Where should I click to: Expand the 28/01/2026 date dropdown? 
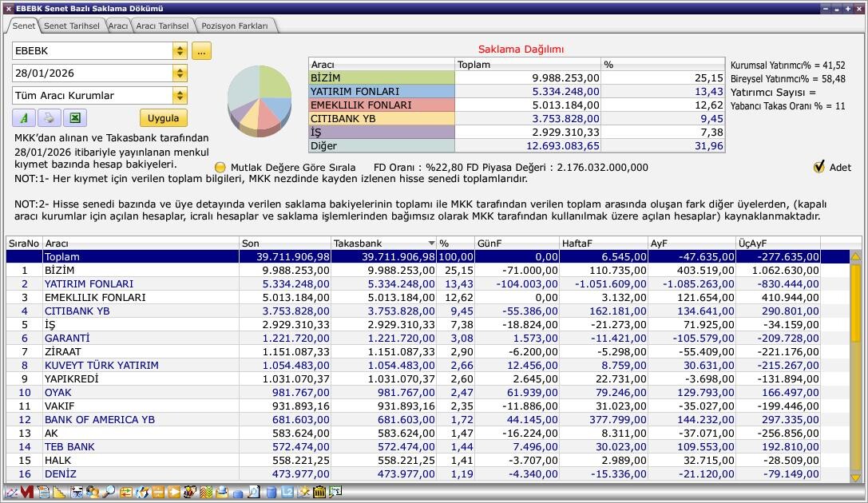[180, 73]
